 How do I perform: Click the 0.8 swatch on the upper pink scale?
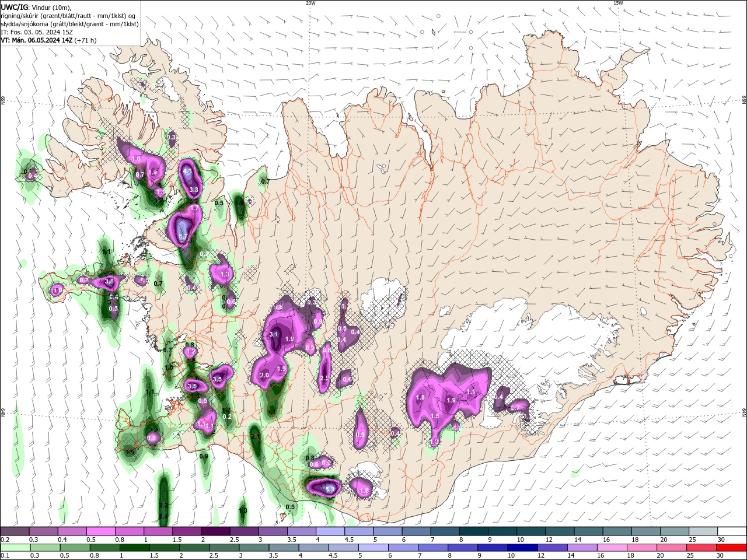pyautogui.click(x=129, y=531)
